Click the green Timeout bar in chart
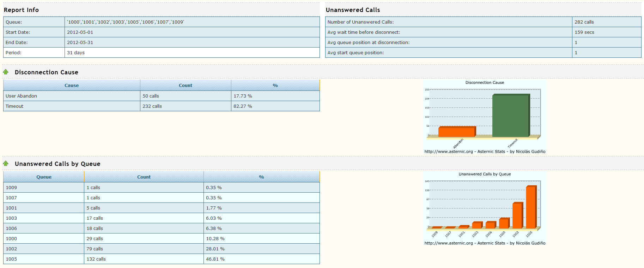The image size is (644, 268). pos(510,116)
